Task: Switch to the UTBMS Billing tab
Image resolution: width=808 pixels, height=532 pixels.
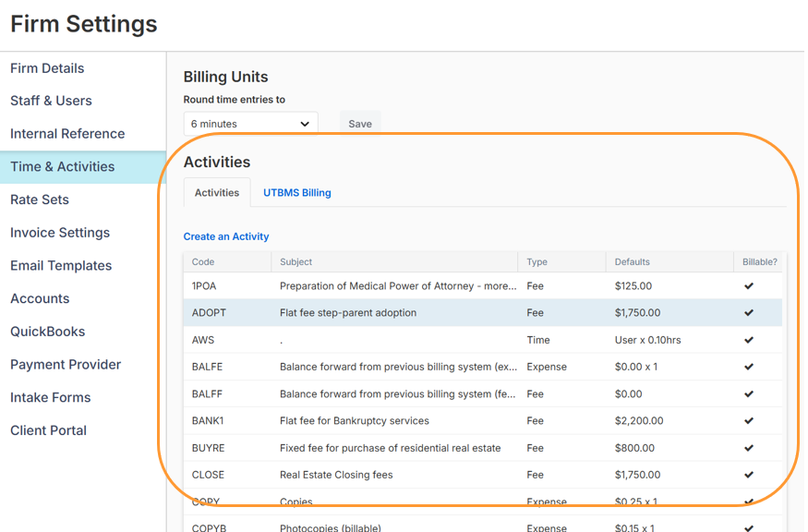Action: (296, 193)
